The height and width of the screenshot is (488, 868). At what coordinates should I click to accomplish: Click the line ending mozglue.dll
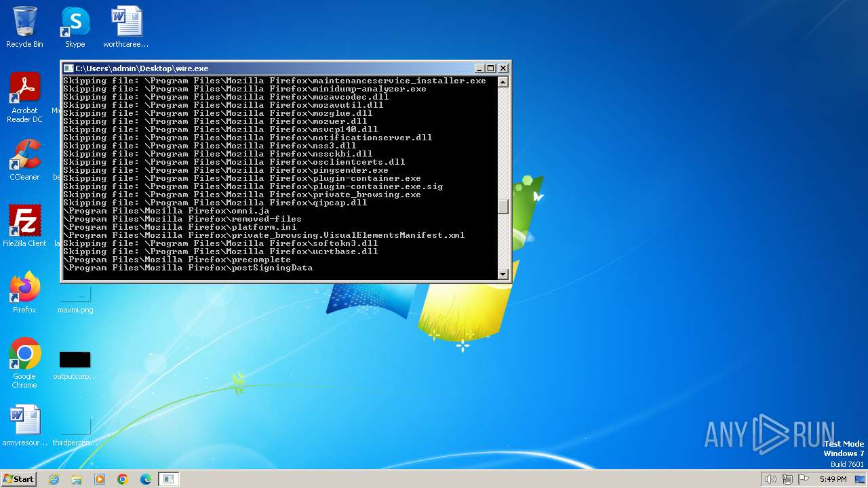click(218, 113)
